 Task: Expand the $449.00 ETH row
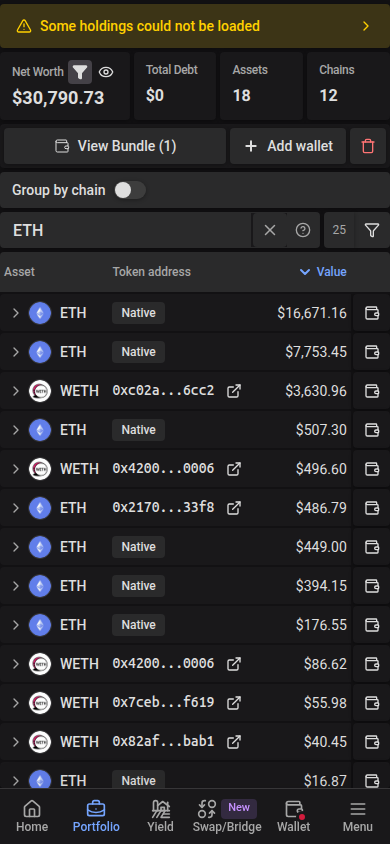click(x=16, y=547)
